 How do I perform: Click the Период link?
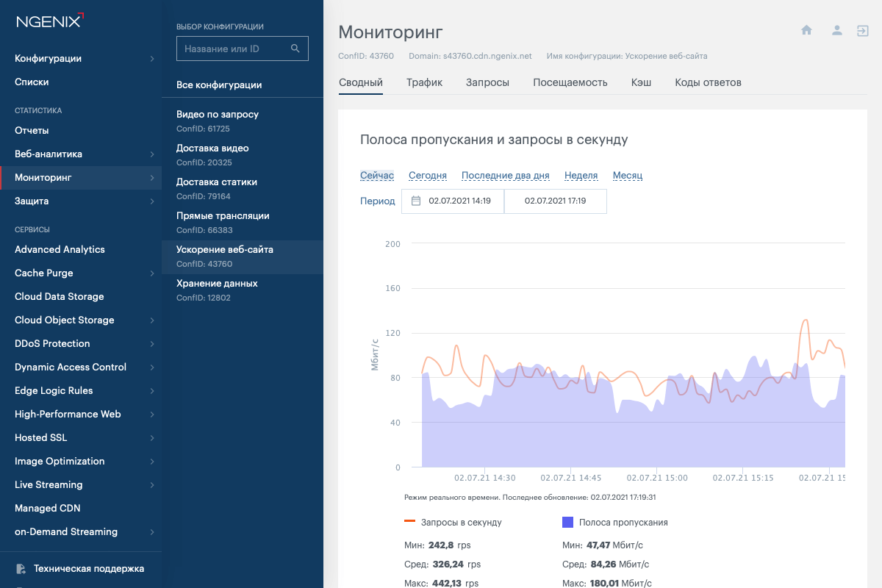378,201
